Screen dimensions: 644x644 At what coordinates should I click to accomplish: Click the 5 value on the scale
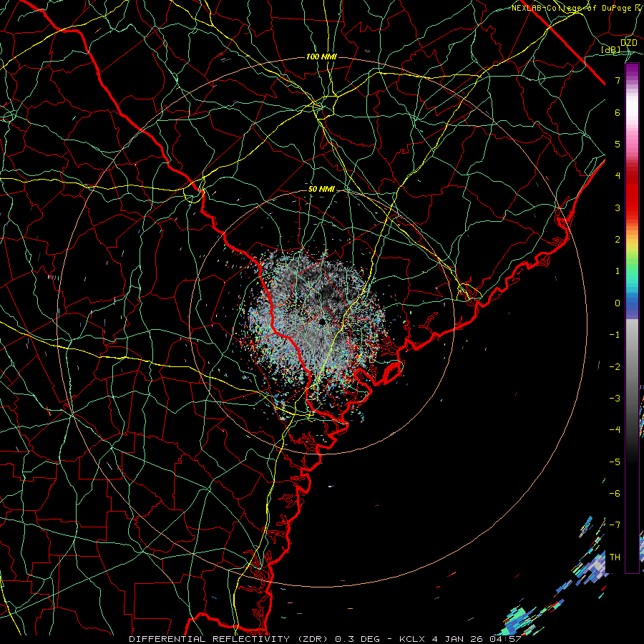[618, 144]
